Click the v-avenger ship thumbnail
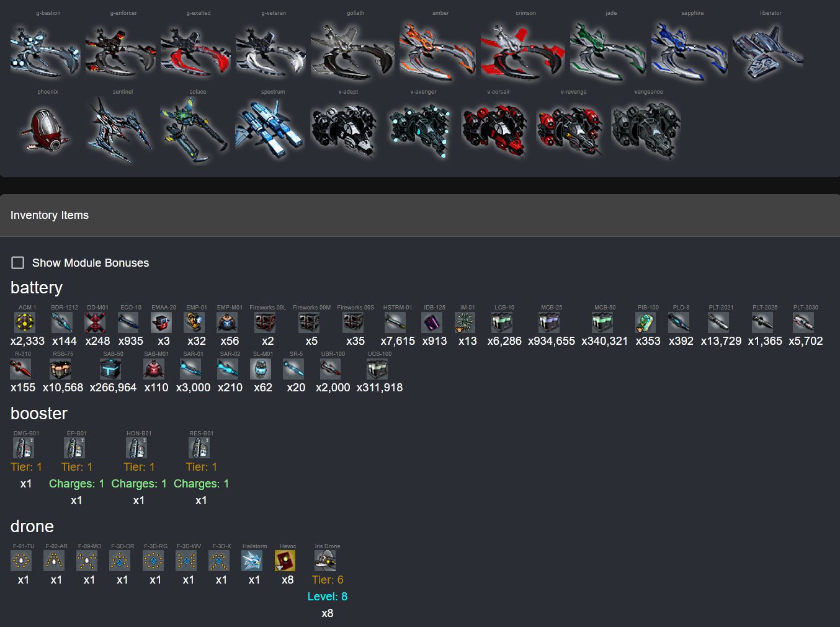Viewport: 840px width, 627px height. (x=421, y=130)
